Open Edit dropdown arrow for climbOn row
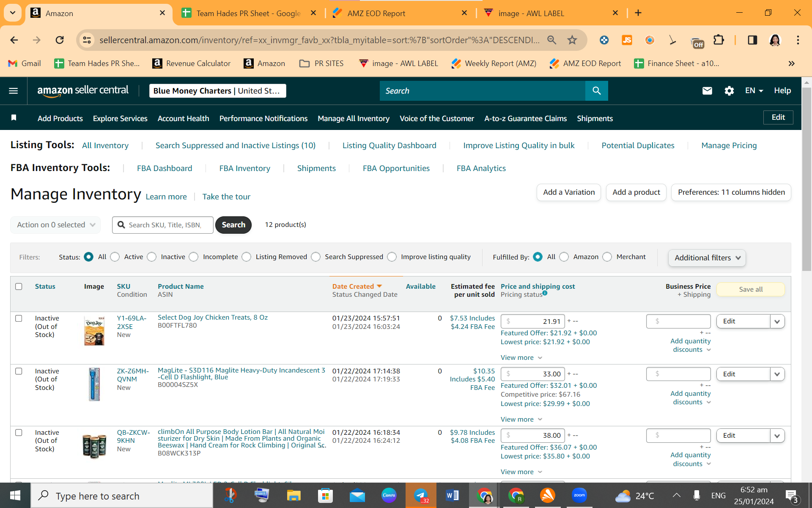This screenshot has width=812, height=508. coord(777,436)
